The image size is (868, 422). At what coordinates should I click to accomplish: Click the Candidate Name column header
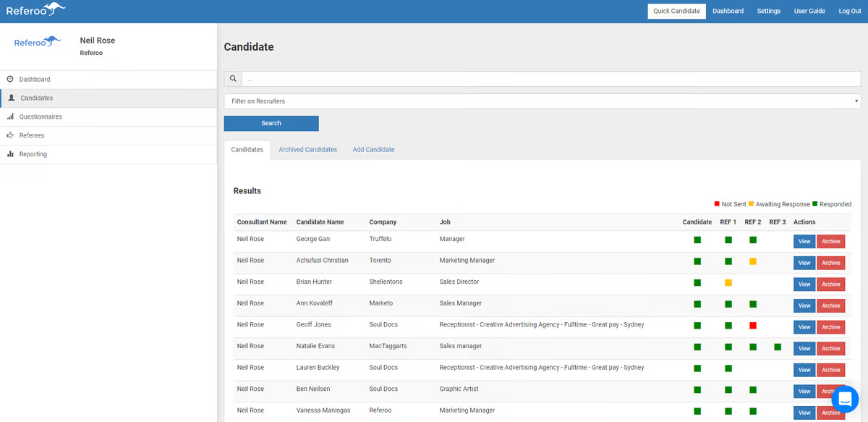(320, 222)
